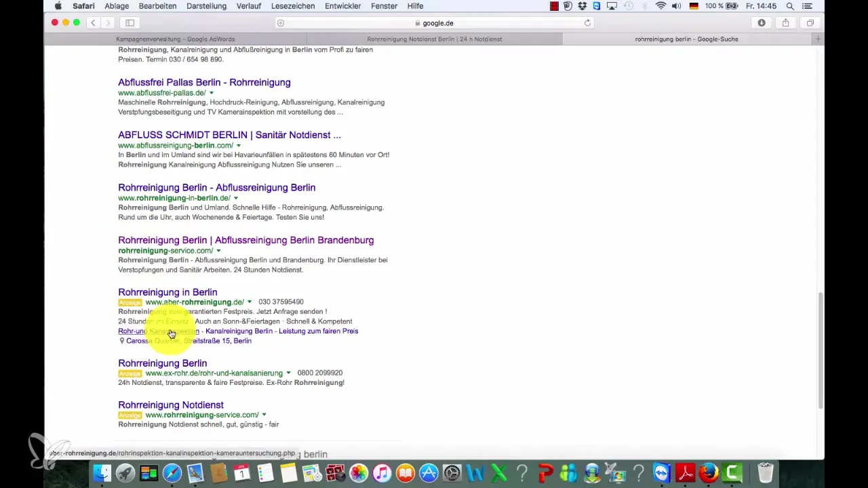Open Rohrreinigung Berlin Abflussreinigung Berlin Brandenburg result
868x488 pixels.
pyautogui.click(x=245, y=240)
